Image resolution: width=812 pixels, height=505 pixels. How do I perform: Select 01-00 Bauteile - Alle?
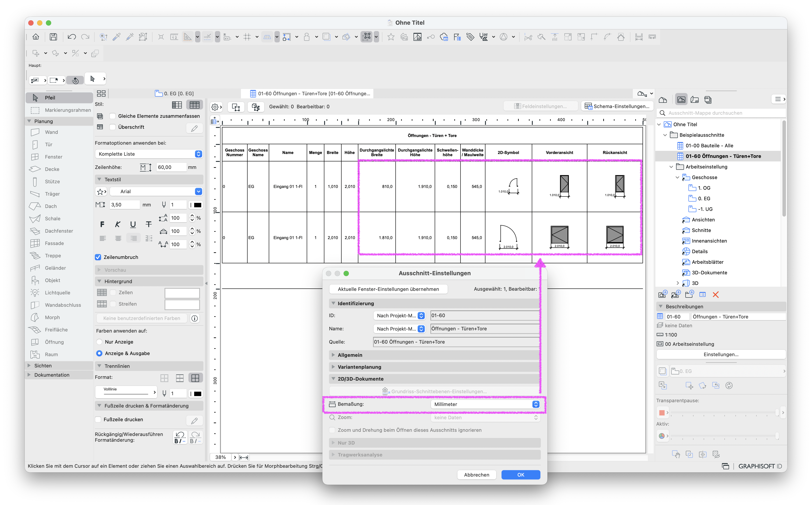709,146
